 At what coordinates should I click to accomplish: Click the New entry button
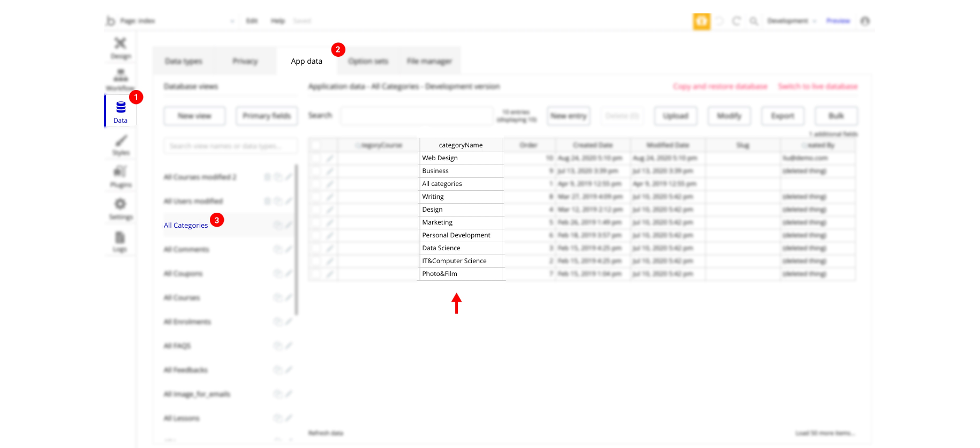click(x=569, y=116)
